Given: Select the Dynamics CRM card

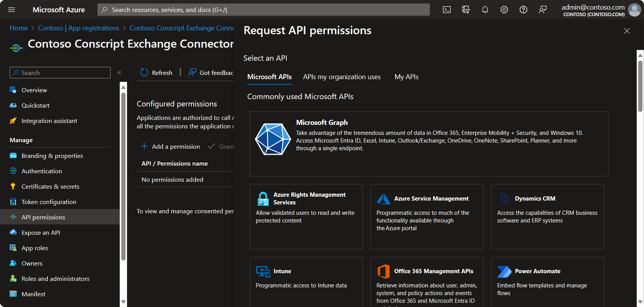Looking at the screenshot, I should point(547,217).
